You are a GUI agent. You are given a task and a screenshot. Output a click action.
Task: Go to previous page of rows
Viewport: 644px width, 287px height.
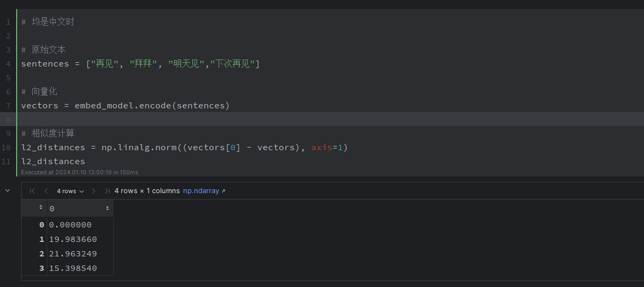point(46,191)
